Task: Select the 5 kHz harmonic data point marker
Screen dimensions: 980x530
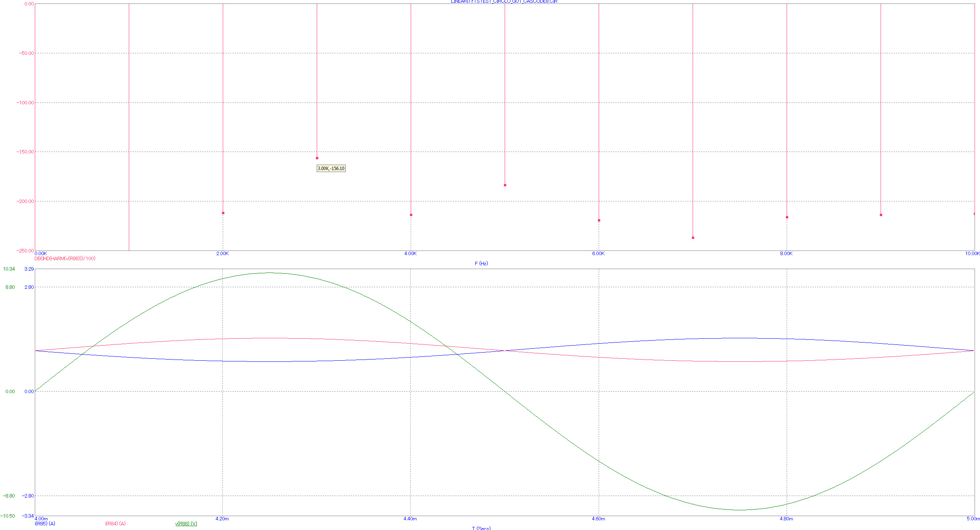Action: tap(505, 185)
